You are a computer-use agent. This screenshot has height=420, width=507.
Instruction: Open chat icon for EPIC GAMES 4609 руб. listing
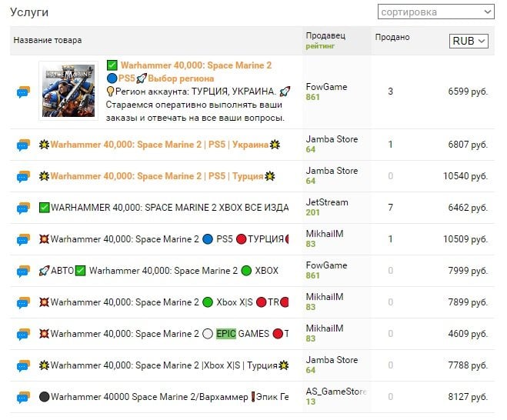click(x=23, y=334)
